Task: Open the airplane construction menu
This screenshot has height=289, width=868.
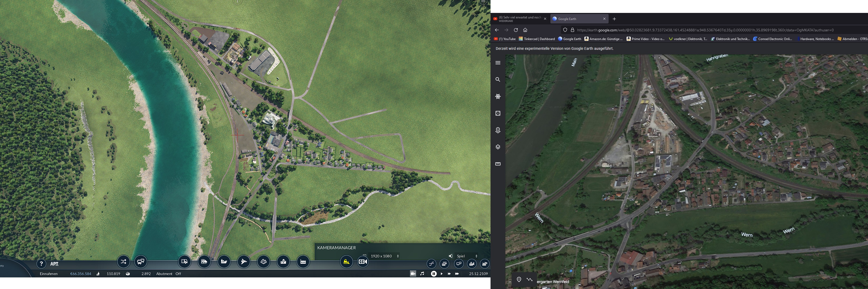Action: [244, 262]
